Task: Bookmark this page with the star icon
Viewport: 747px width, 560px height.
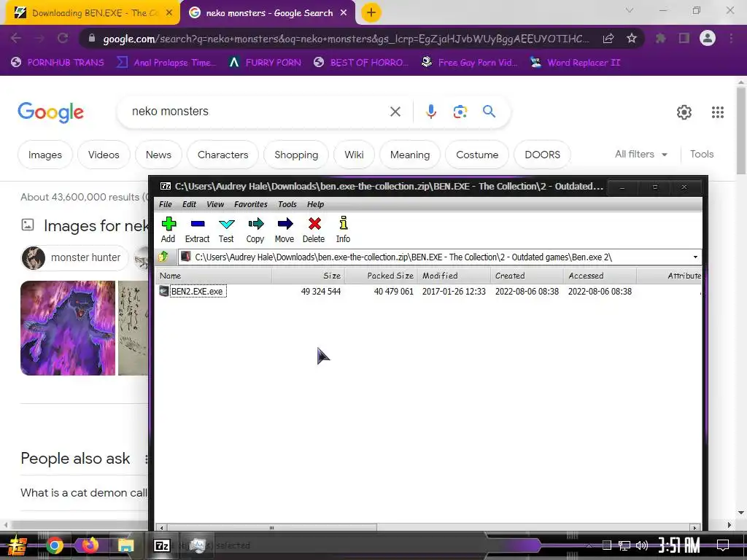Action: [x=632, y=38]
